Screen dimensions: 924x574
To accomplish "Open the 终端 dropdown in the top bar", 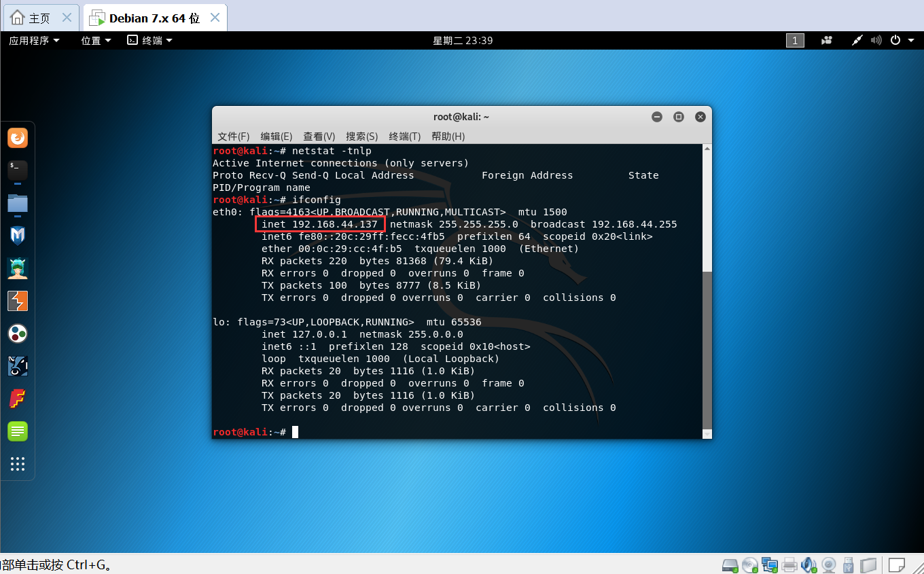I will (x=149, y=40).
